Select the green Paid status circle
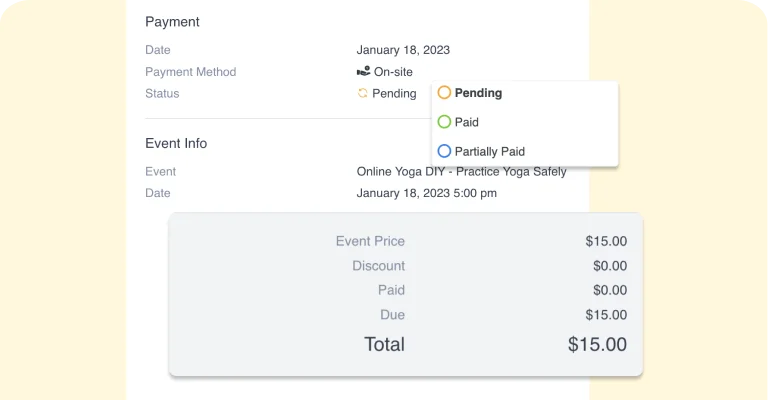 point(444,122)
